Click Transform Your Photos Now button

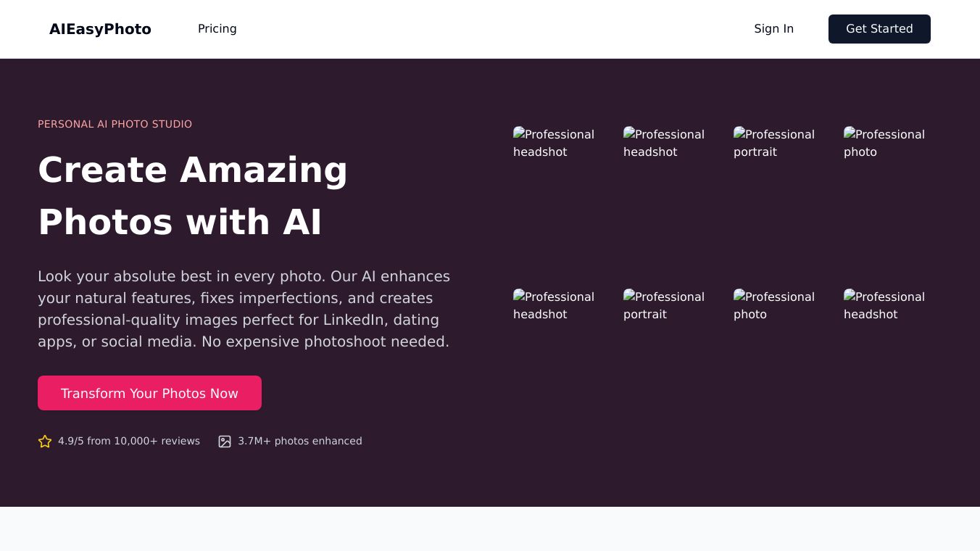[149, 393]
